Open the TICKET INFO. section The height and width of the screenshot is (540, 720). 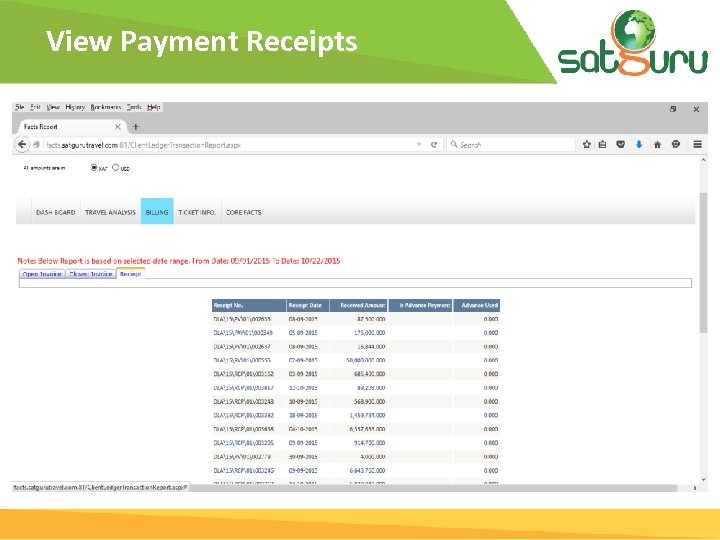tap(197, 212)
